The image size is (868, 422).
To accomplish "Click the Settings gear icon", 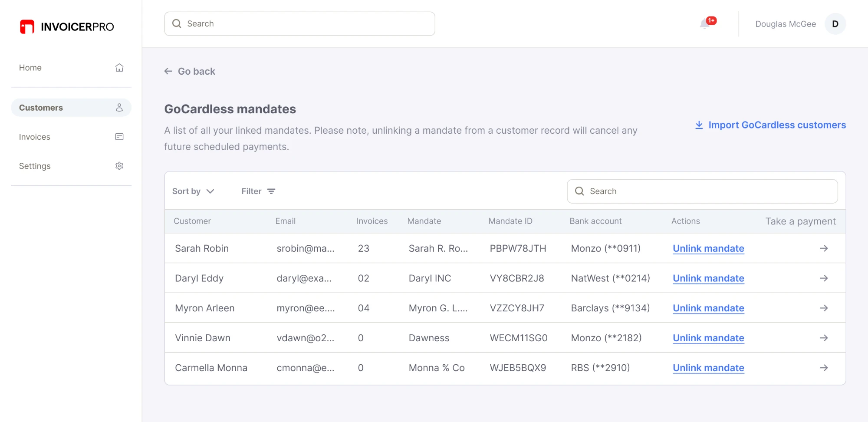I will click(x=119, y=166).
